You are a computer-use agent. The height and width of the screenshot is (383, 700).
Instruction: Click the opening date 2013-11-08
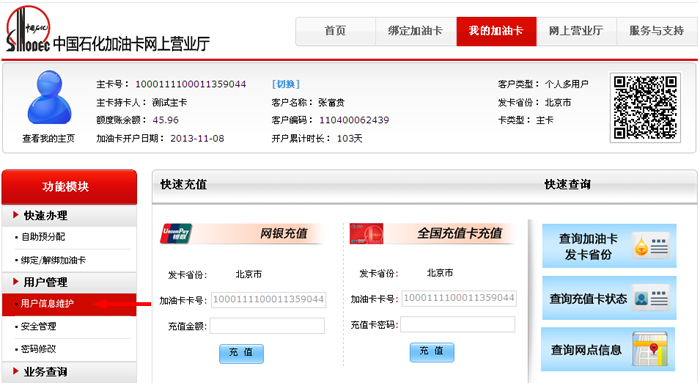[197, 139]
